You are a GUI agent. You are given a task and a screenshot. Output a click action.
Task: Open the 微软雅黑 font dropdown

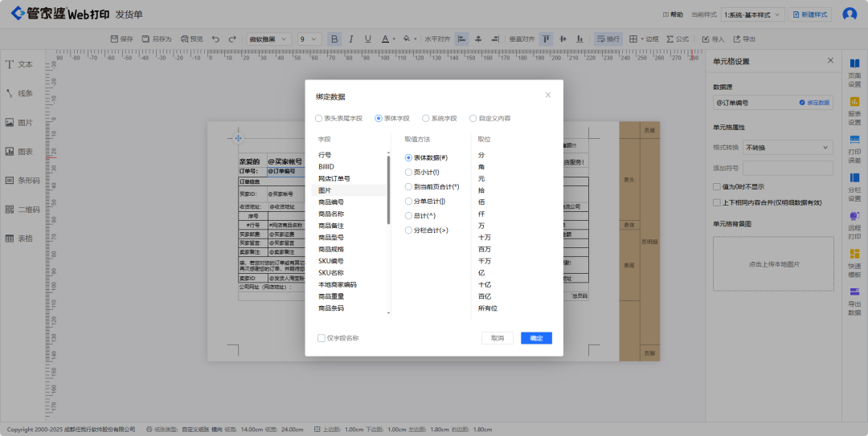(x=268, y=39)
